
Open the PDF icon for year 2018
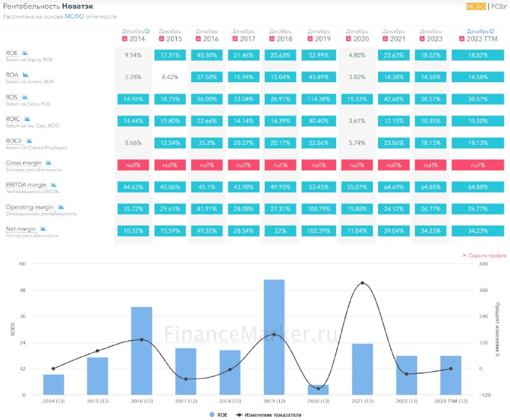coord(272,39)
